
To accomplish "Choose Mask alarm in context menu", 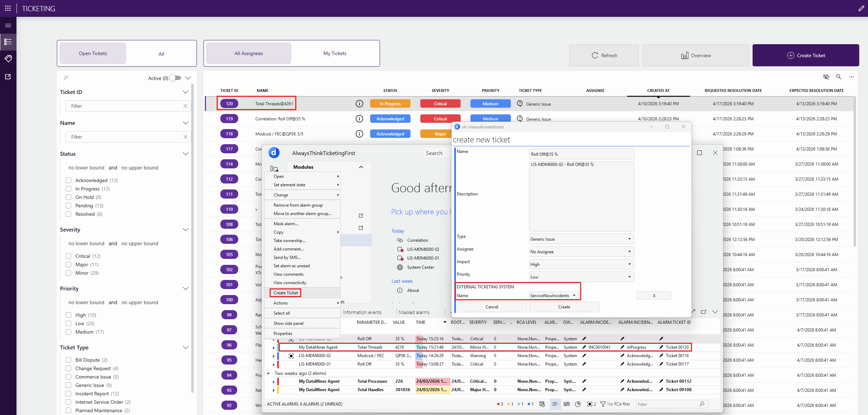I will coord(286,224).
